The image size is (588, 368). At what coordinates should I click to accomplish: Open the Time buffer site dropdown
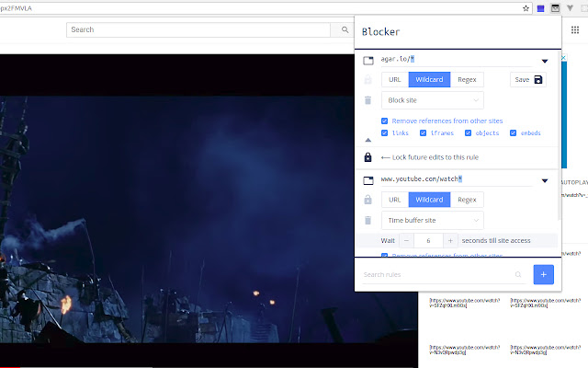433,221
